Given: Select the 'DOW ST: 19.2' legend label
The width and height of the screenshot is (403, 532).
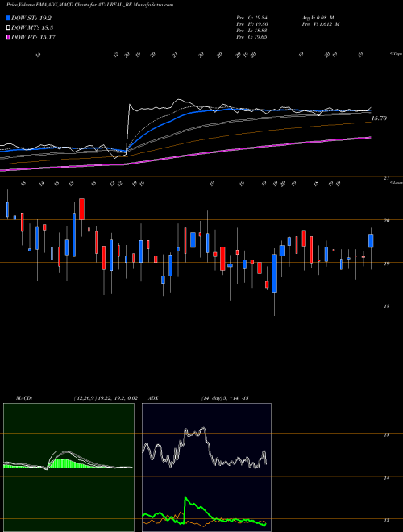Looking at the screenshot, I should 31,18.
